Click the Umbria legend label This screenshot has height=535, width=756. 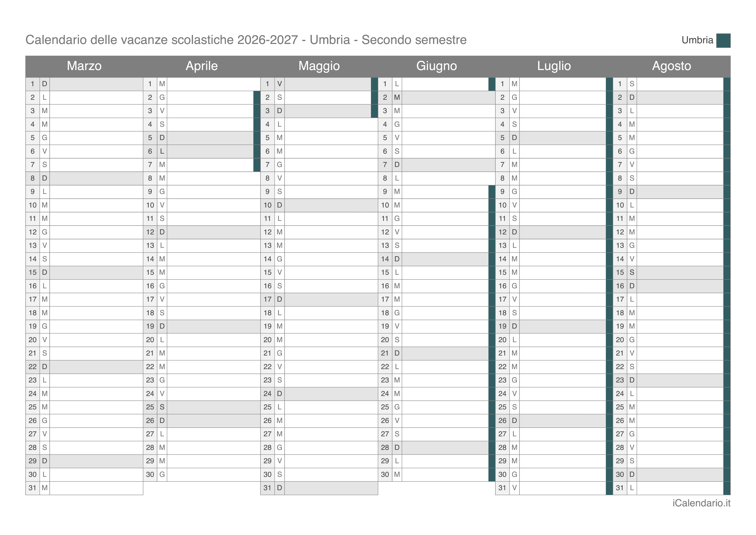coord(697,40)
